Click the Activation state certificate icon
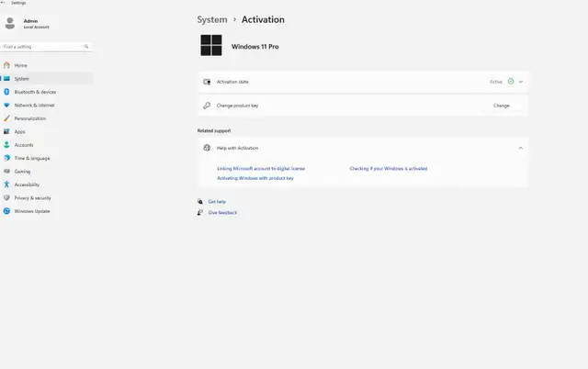 pos(207,82)
